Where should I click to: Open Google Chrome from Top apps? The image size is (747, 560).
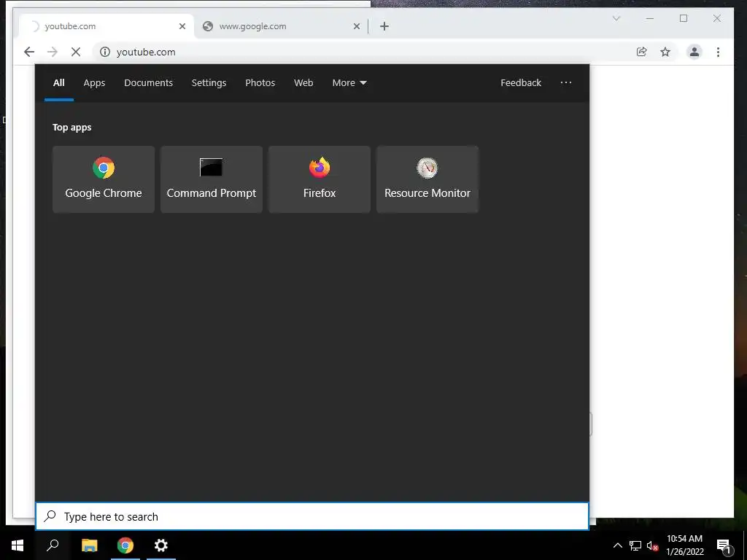coord(104,179)
